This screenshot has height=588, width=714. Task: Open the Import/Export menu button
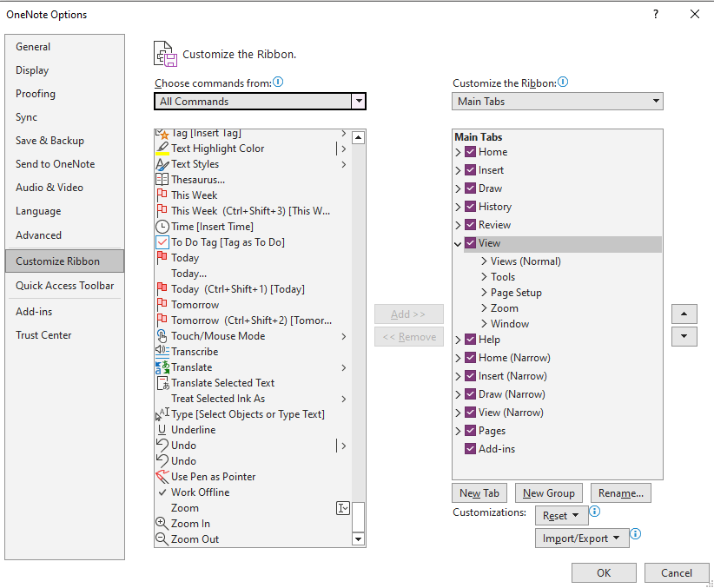(x=582, y=538)
